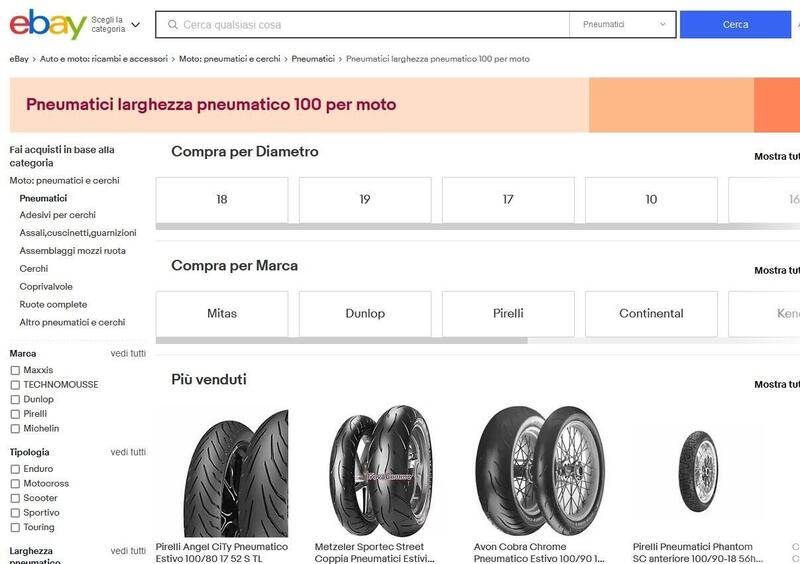Check the Touring type checkbox
Screen dimensions: 800x564
(x=15, y=527)
